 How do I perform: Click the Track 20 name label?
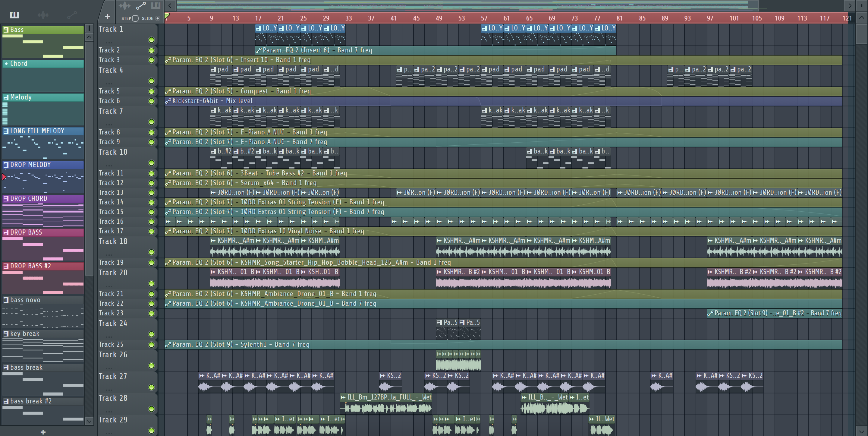113,273
